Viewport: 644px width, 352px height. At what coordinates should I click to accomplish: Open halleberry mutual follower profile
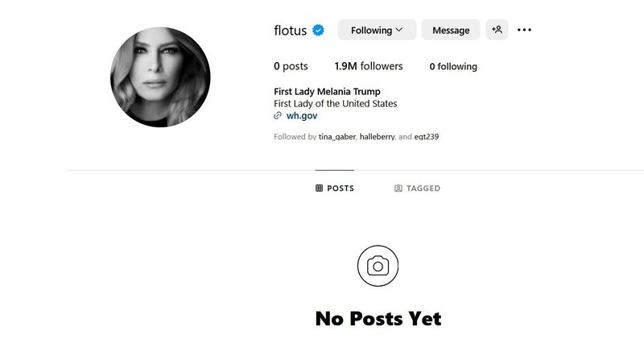[377, 137]
